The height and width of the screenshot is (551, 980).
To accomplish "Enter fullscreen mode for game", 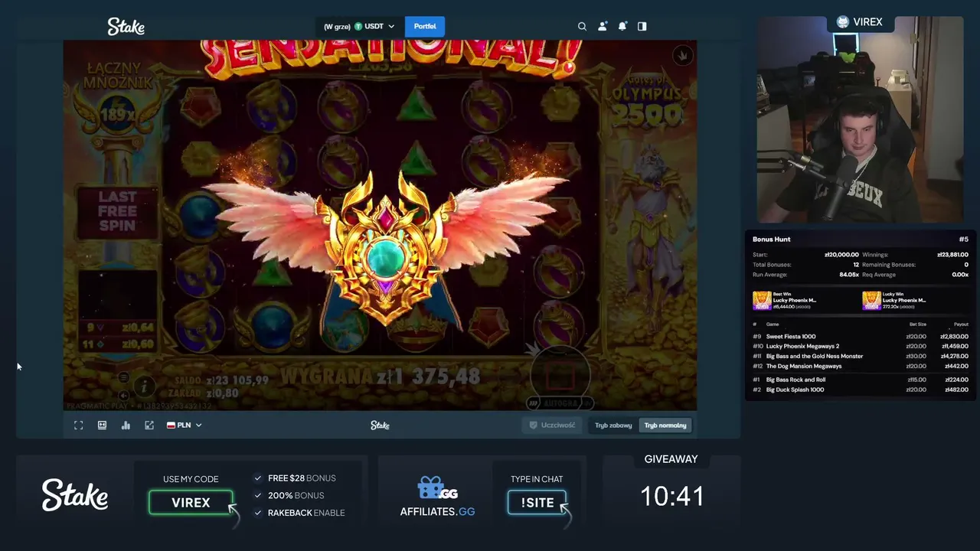I will point(78,425).
